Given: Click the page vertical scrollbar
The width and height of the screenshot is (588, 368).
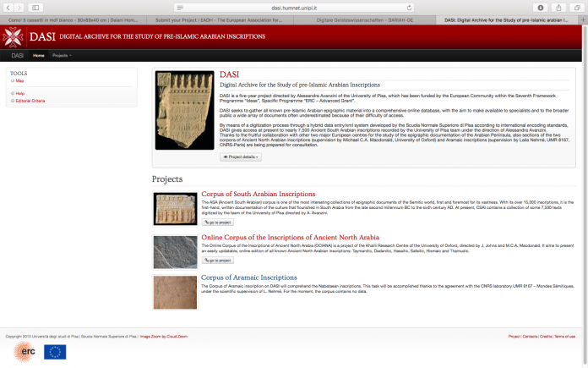Looking at the screenshot, I should click(x=585, y=195).
